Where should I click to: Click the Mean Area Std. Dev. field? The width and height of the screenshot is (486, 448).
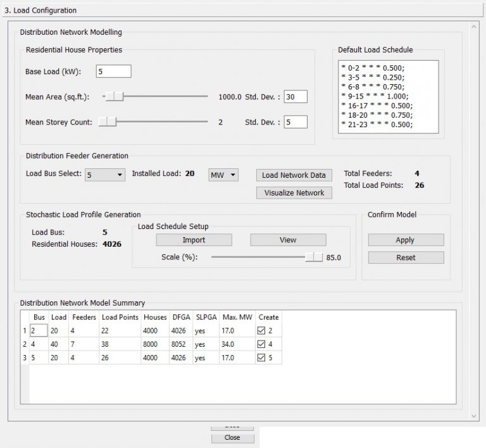coord(296,97)
